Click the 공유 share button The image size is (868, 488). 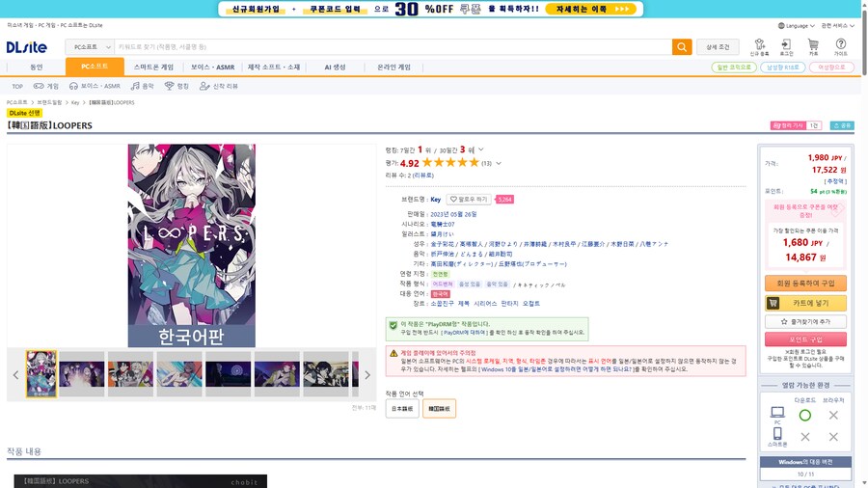click(x=842, y=125)
